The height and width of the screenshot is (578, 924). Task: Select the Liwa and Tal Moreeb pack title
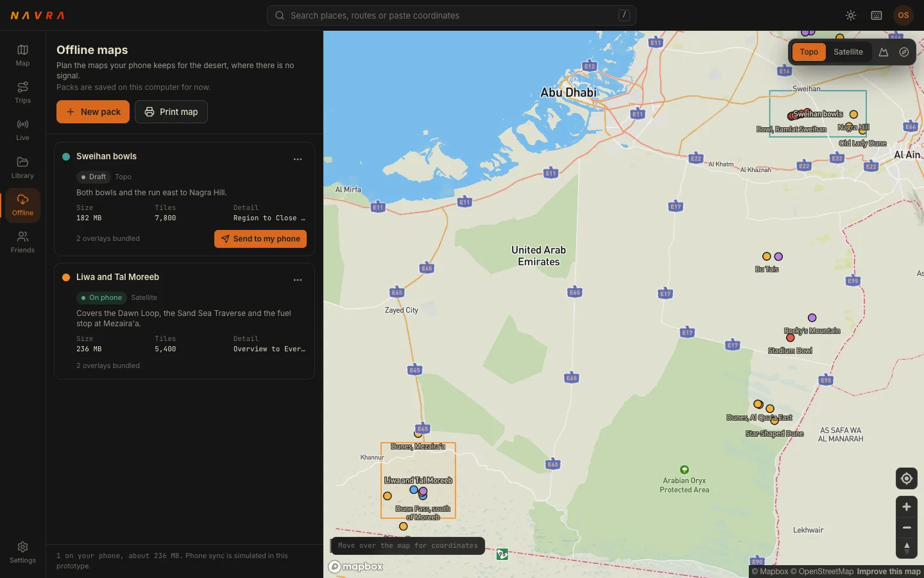(x=117, y=277)
